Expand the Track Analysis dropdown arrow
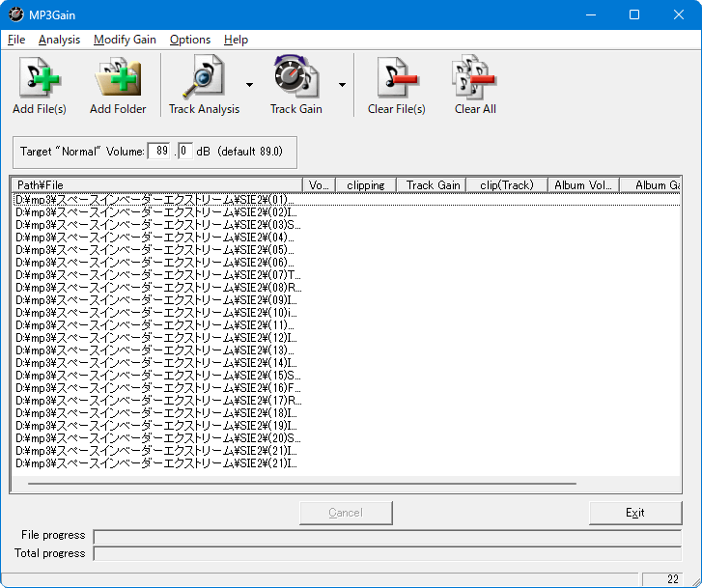 [x=249, y=85]
